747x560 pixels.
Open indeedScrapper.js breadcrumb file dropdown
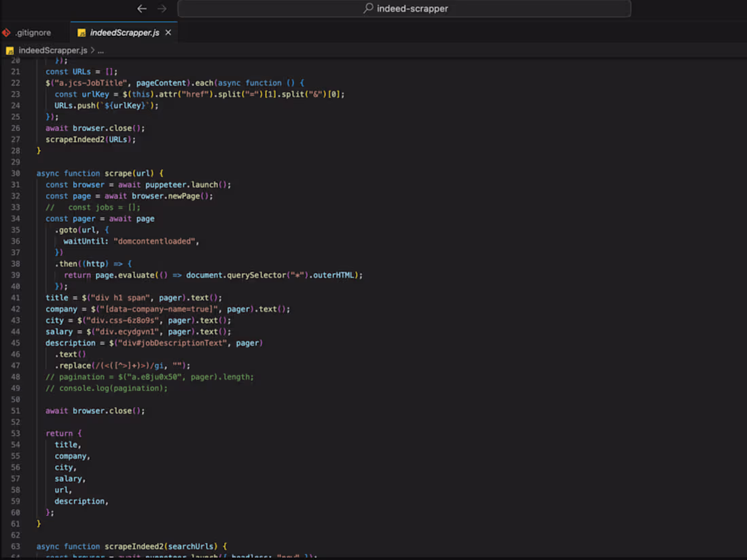click(52, 50)
